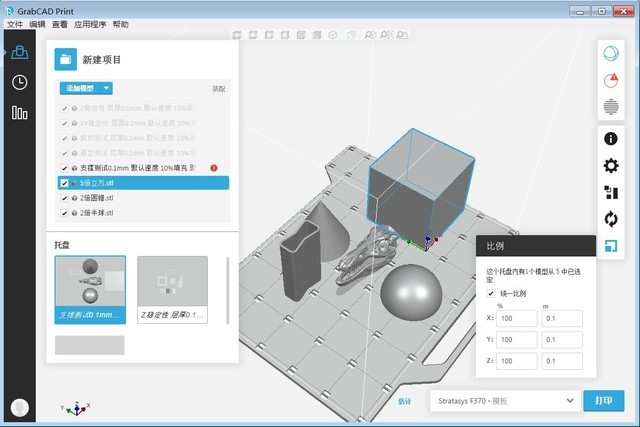
Task: Select the Z稳定性 tray thumbnail
Action: click(172, 290)
